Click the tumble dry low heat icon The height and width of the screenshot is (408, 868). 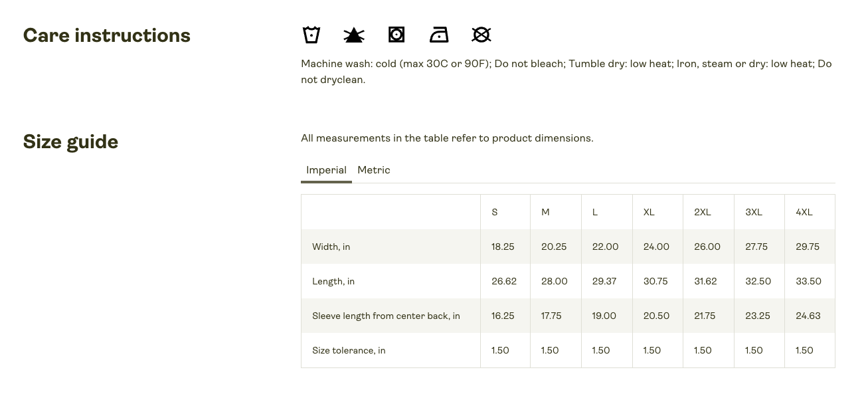[x=396, y=35]
